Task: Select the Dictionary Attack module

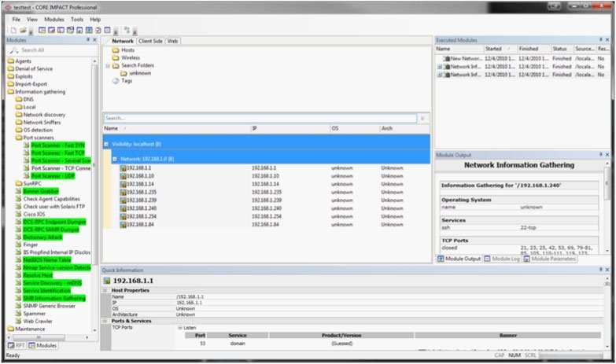Action: [42, 237]
